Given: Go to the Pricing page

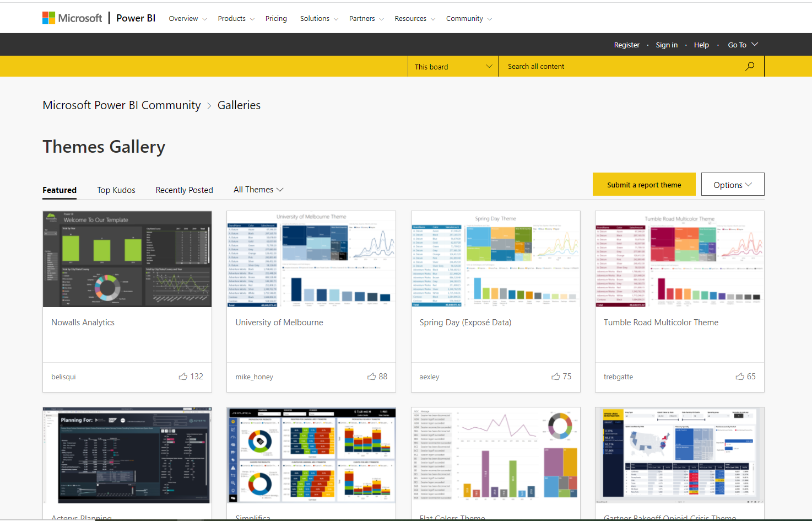Looking at the screenshot, I should pyautogui.click(x=276, y=19).
